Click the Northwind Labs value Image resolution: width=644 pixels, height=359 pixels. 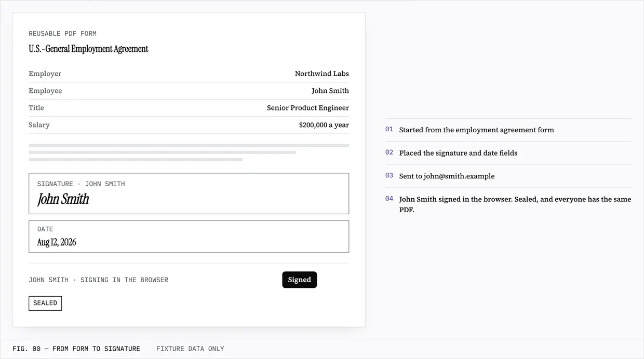pos(322,74)
